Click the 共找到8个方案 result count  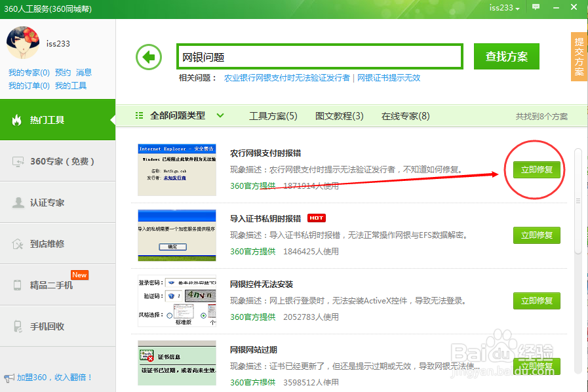point(541,117)
